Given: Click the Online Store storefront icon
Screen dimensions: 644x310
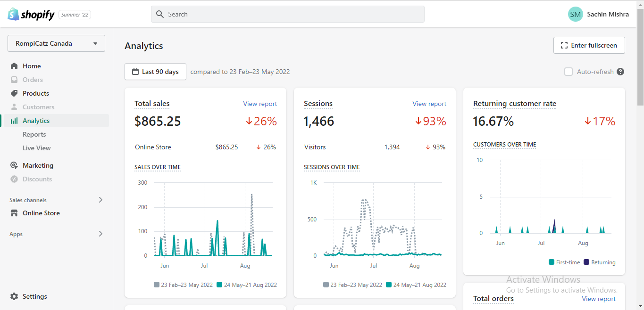Looking at the screenshot, I should pyautogui.click(x=14, y=213).
